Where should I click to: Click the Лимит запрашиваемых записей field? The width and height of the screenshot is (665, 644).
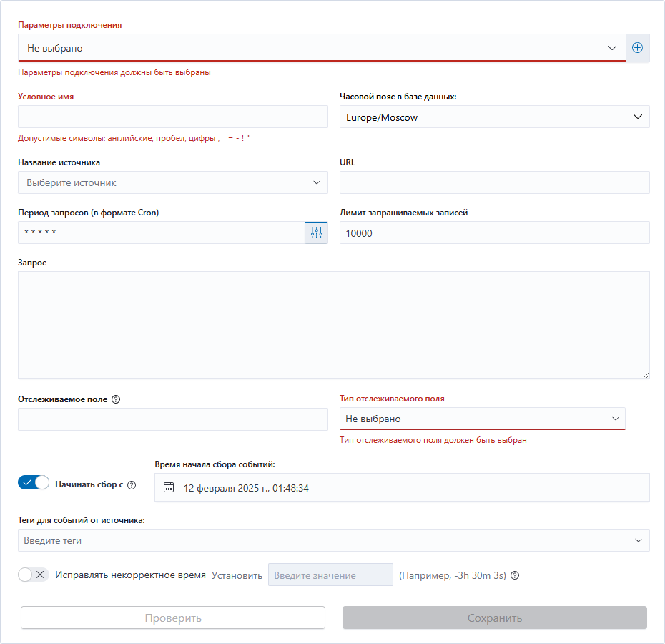click(495, 233)
